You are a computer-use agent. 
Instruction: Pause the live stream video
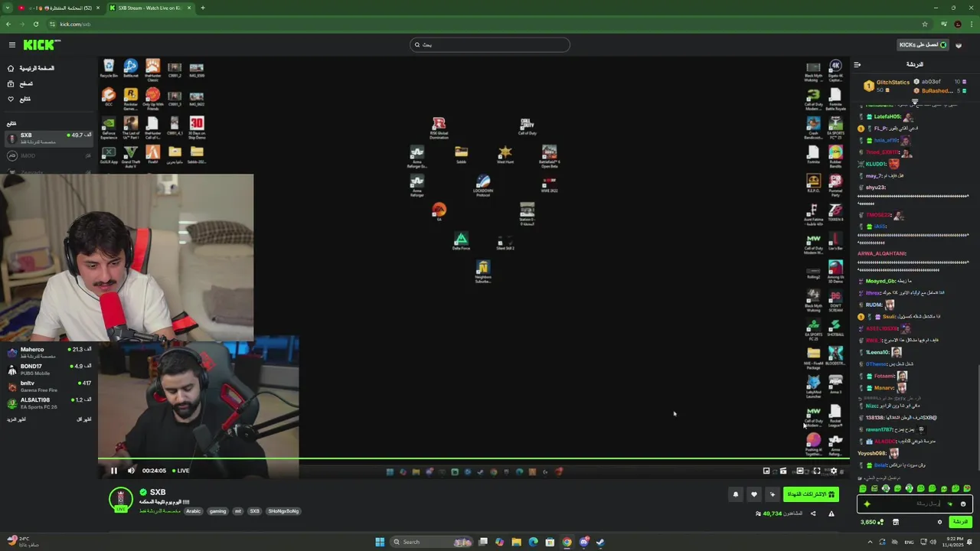coord(113,471)
